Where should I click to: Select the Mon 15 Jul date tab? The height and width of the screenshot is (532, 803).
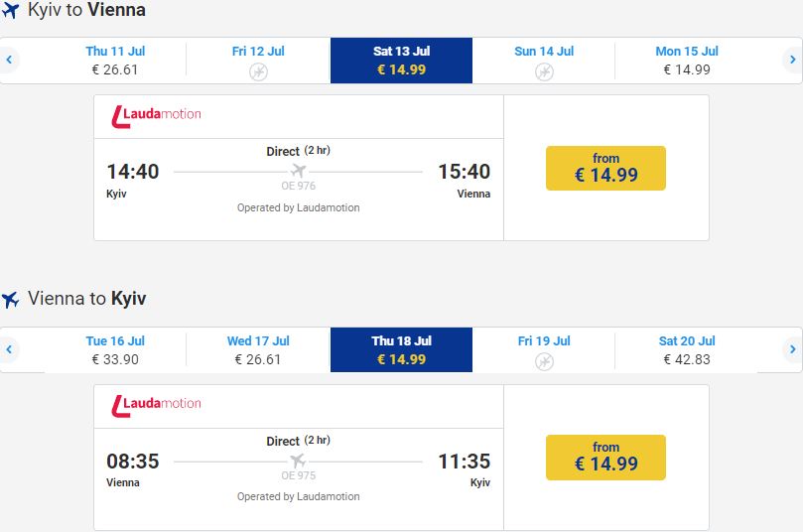(x=686, y=61)
